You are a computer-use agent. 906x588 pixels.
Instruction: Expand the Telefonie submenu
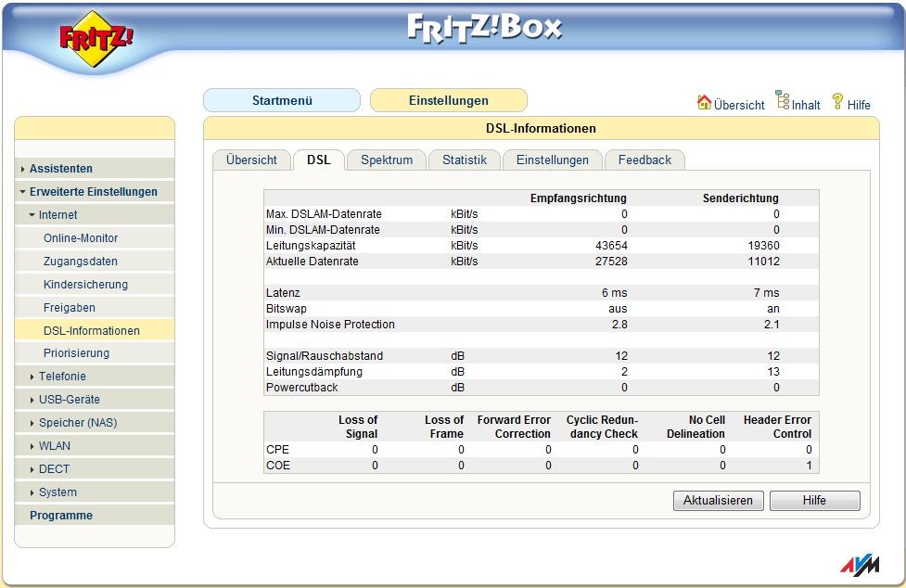pos(62,377)
